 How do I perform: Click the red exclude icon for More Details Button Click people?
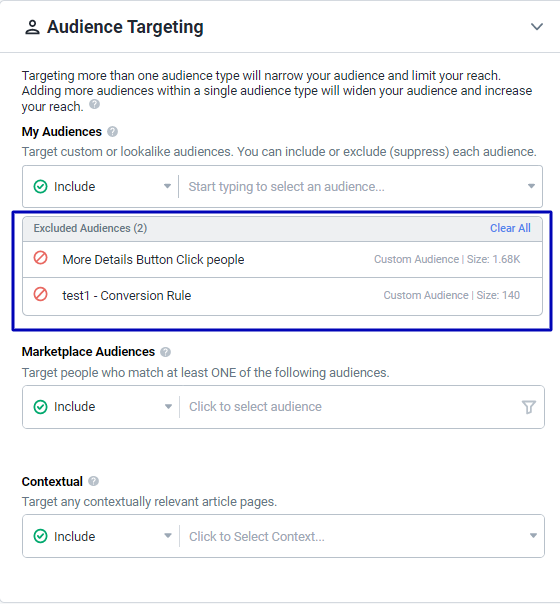click(40, 258)
